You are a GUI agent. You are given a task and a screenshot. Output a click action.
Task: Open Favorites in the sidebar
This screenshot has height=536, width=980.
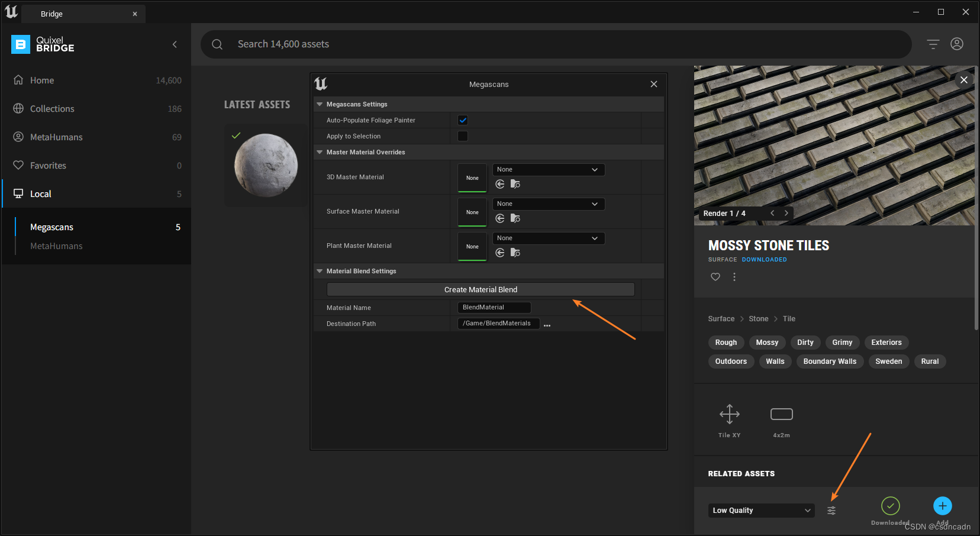pyautogui.click(x=96, y=166)
